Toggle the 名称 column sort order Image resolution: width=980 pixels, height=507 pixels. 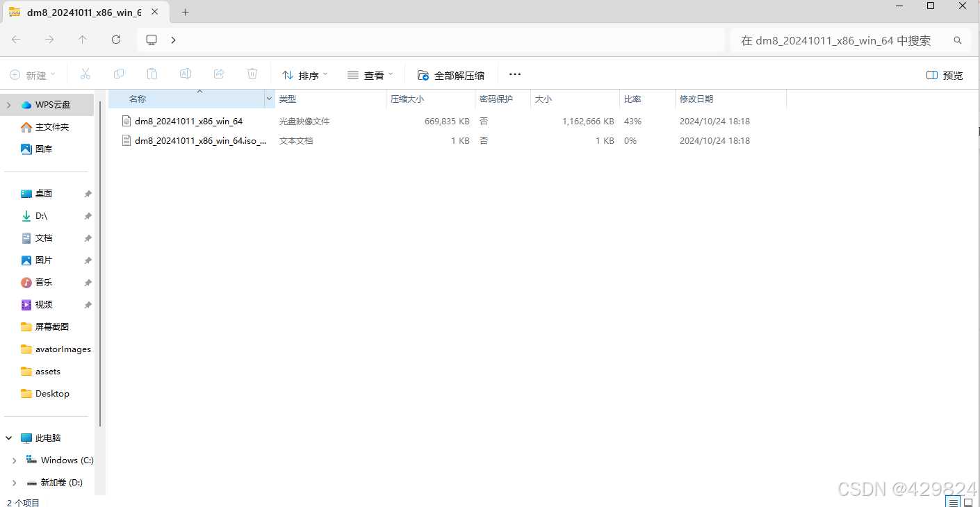[137, 99]
